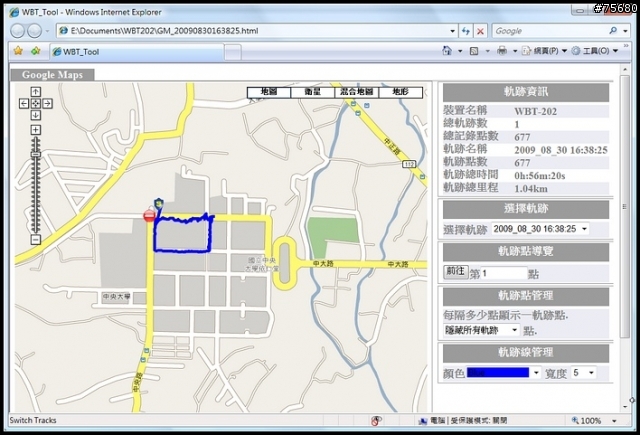The height and width of the screenshot is (435, 640).
Task: Click the Home page icon
Action: pos(447,51)
